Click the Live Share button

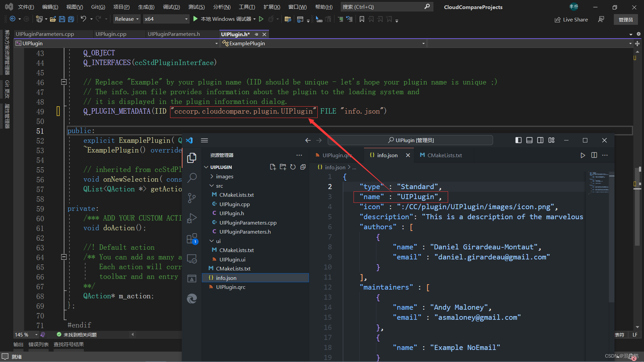click(571, 19)
